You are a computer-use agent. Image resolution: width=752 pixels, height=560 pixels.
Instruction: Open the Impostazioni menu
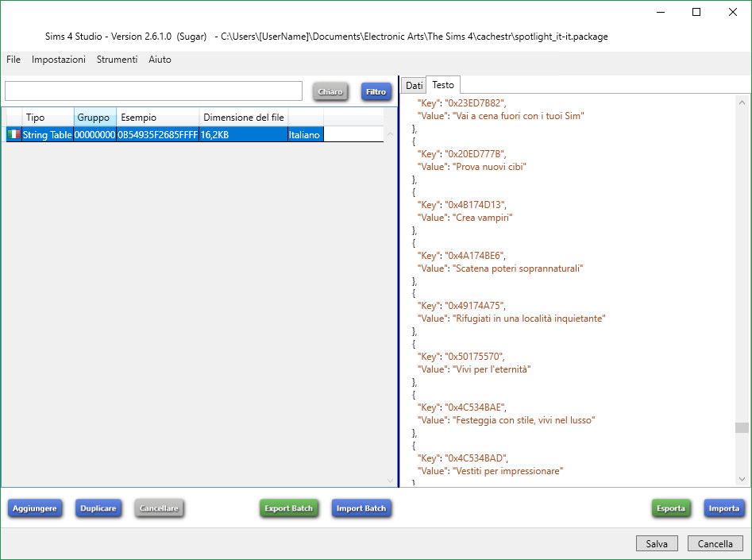[x=59, y=60]
